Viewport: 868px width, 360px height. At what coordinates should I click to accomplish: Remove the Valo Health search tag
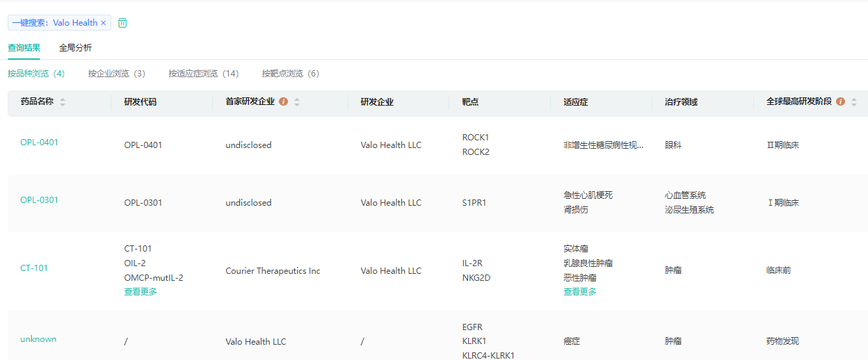(104, 23)
